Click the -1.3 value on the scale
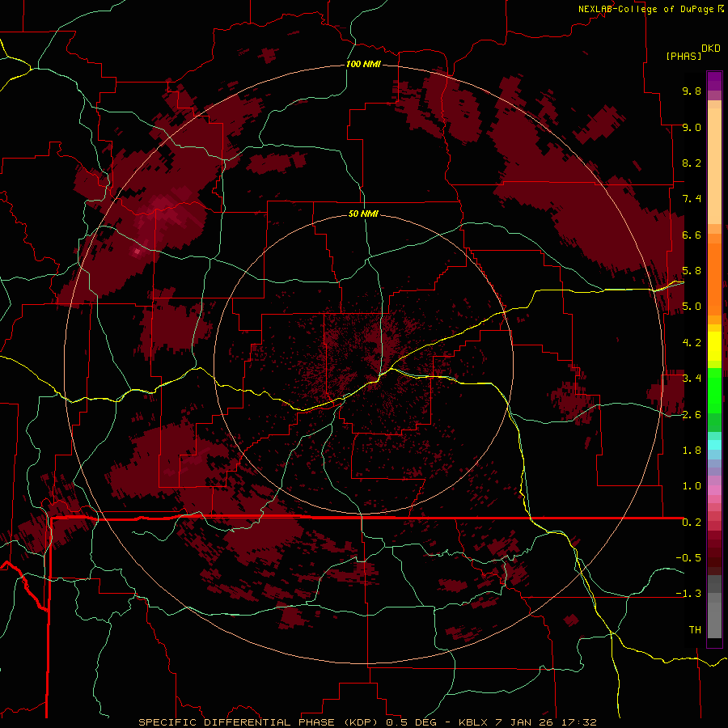The image size is (728, 728). (688, 594)
